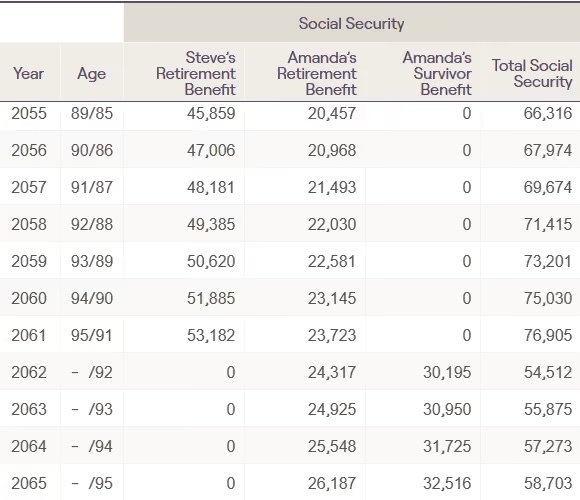Select Steve's benefit value 53,182

211,335
